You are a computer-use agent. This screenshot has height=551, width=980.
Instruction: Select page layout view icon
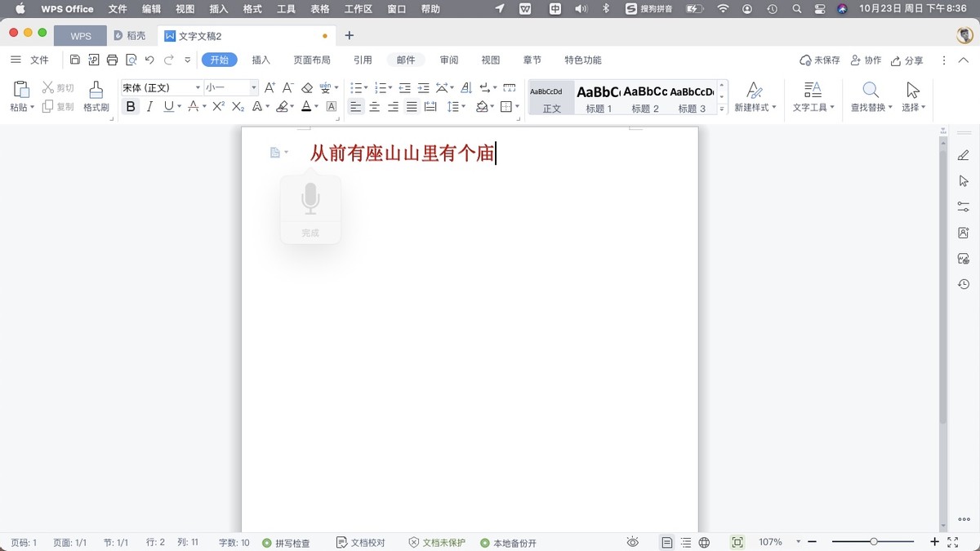pos(667,542)
